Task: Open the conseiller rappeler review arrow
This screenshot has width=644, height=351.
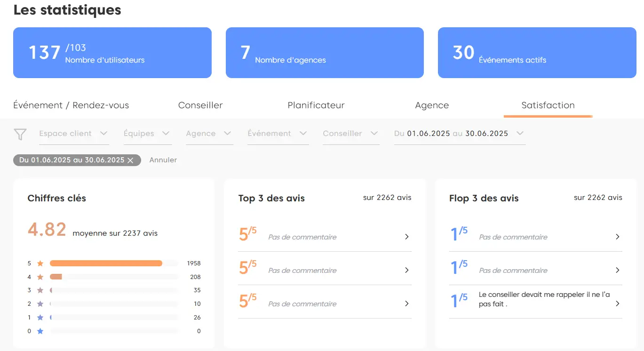Action: point(618,303)
